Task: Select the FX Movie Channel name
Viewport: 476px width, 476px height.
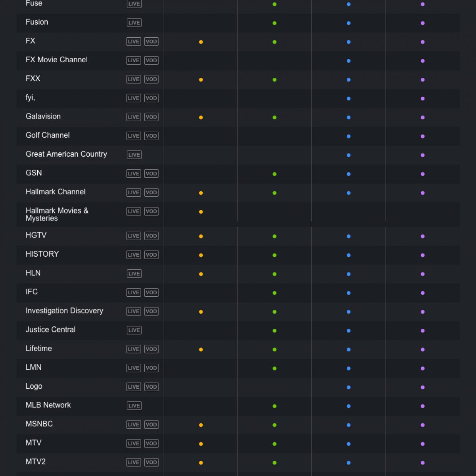Action: [x=57, y=60]
